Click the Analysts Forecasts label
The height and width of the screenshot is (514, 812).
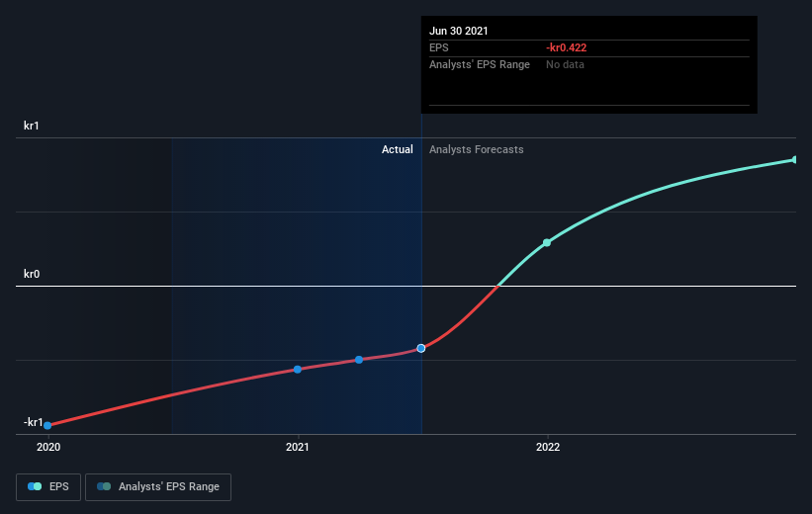click(x=476, y=149)
